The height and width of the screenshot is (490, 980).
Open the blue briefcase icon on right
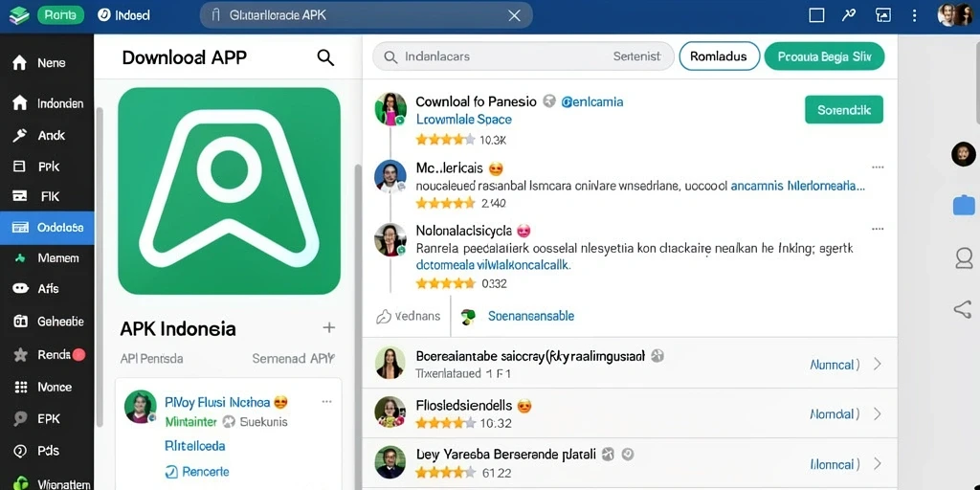coord(964,206)
